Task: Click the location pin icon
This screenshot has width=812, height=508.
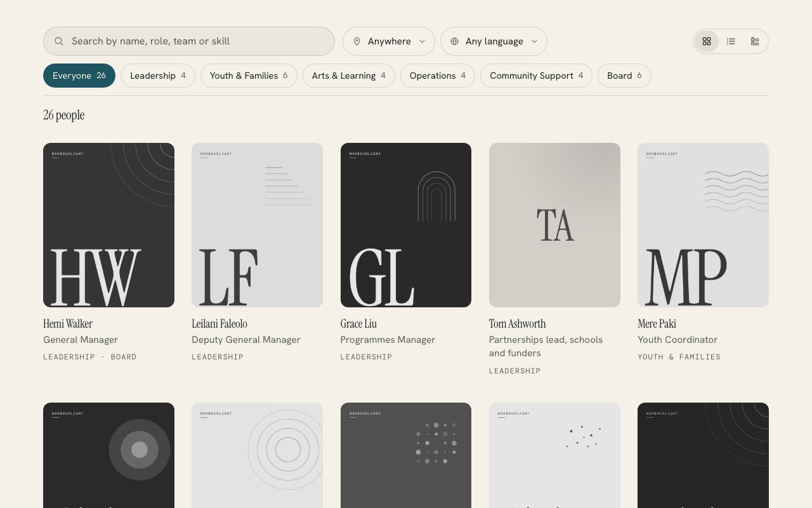Action: (x=357, y=41)
